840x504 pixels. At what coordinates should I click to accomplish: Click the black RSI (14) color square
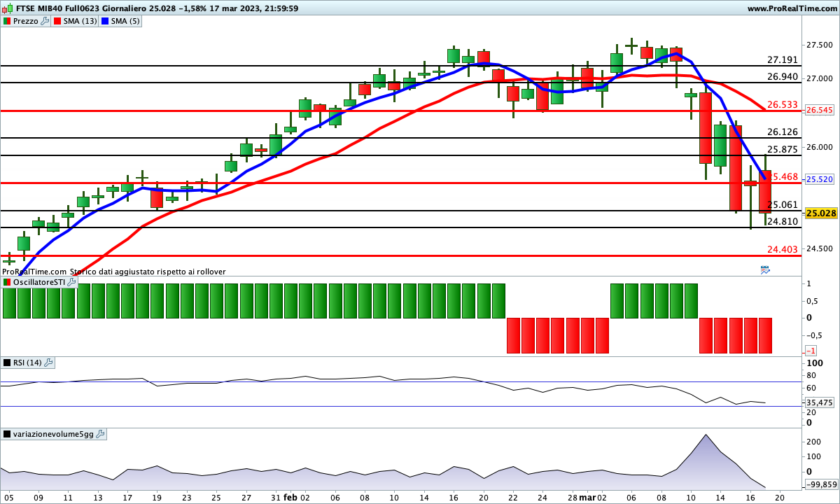(x=7, y=363)
